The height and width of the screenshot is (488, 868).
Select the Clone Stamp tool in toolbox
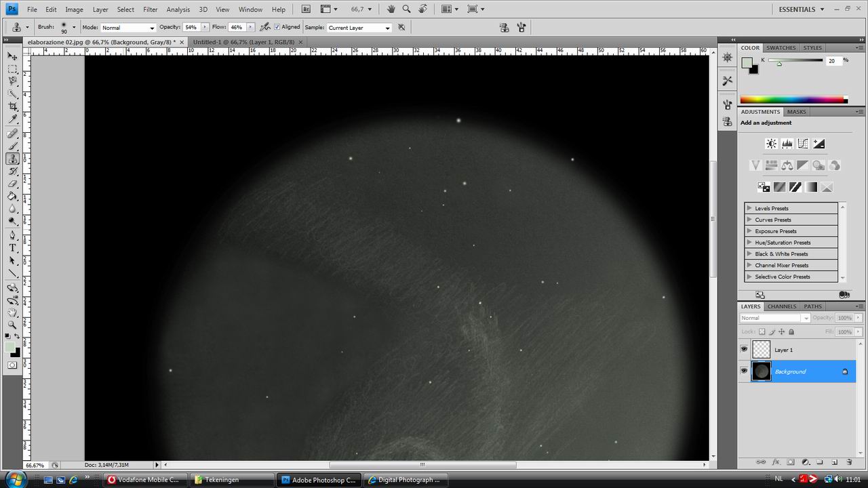[x=12, y=159]
